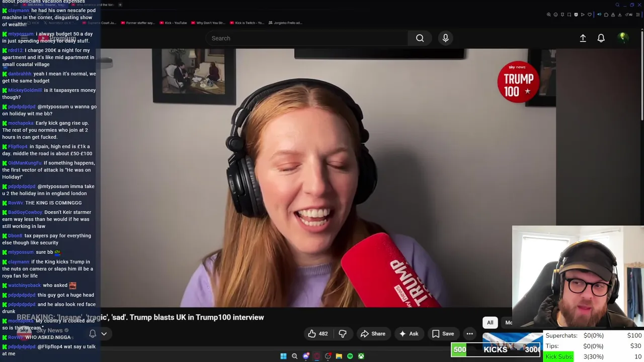Select the 'All' filter chip

[490, 323]
